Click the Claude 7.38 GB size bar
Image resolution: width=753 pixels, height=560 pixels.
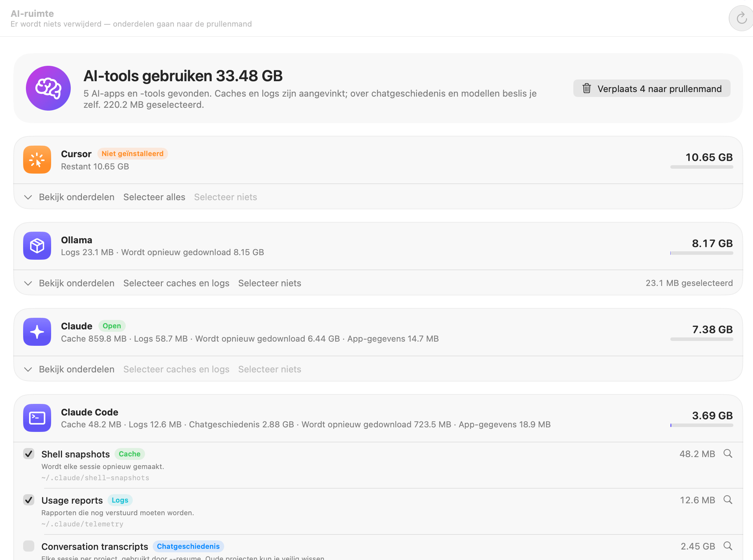702,339
